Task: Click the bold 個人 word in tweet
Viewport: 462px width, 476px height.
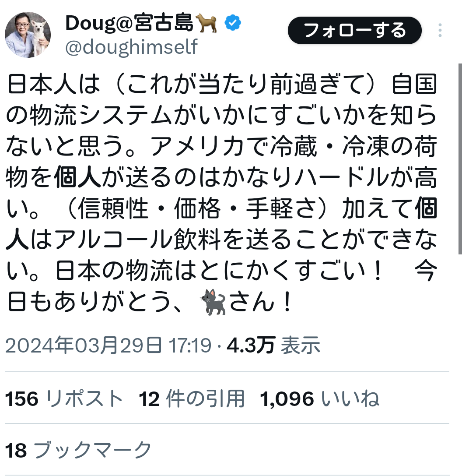Action: click(77, 178)
